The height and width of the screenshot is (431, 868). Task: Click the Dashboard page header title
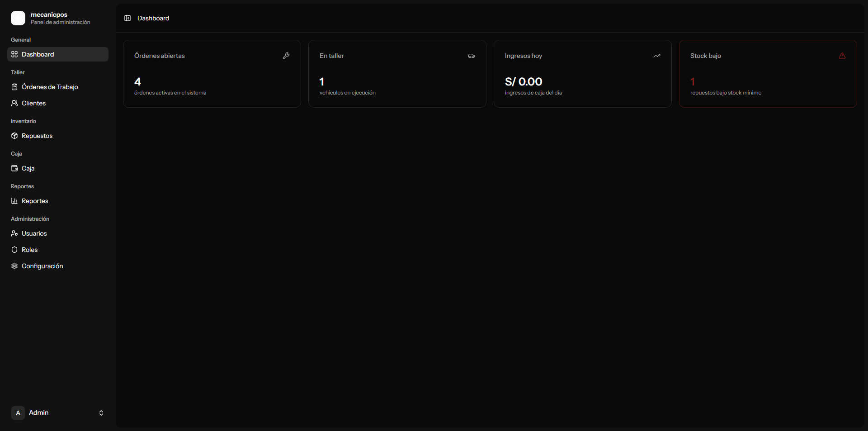pyautogui.click(x=153, y=18)
